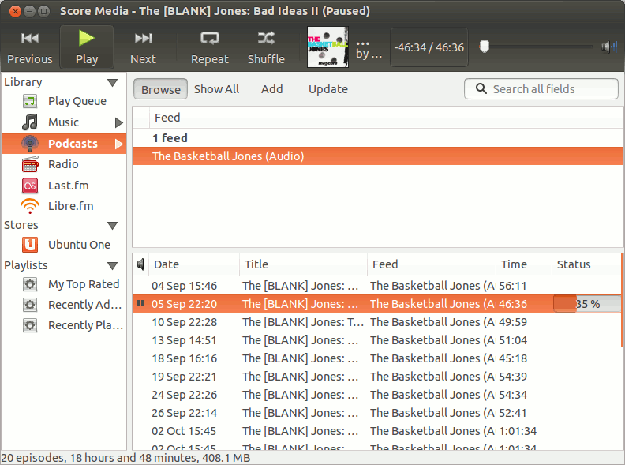Screen dimensions: 625x465
Task: Click the Feed column header in browser
Action: pos(385,118)
